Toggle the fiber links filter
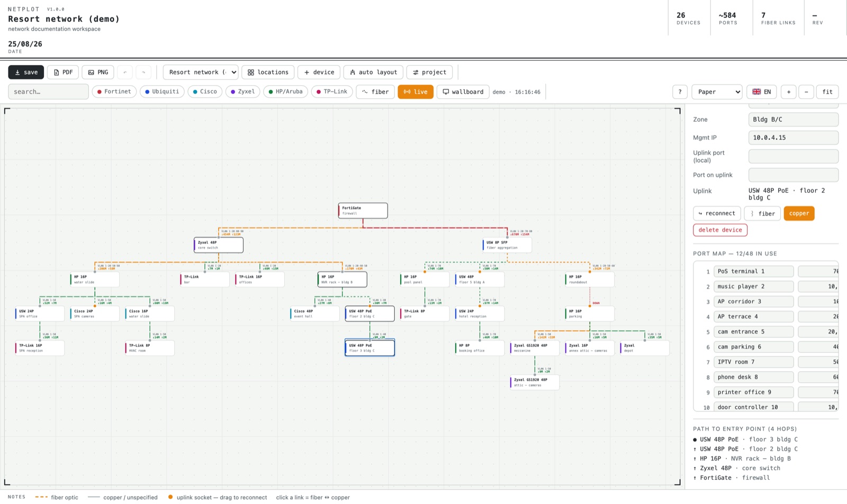 pyautogui.click(x=375, y=92)
